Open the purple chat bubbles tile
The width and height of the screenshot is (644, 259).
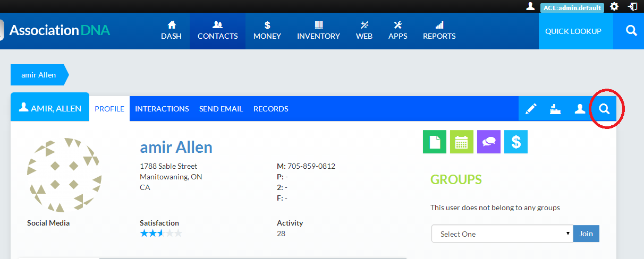click(x=488, y=142)
